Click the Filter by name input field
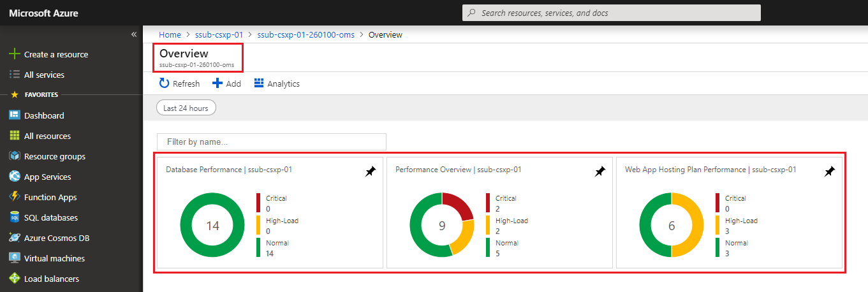868x292 pixels. (272, 142)
